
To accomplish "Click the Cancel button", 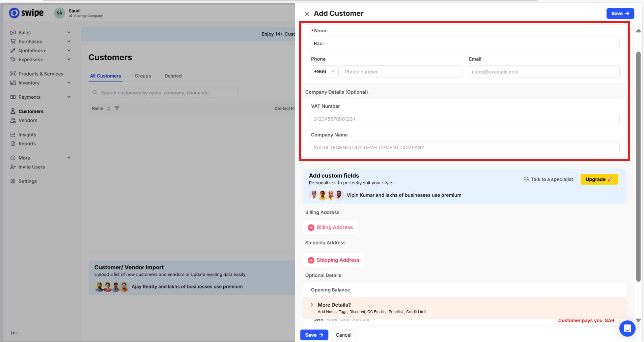I will (343, 335).
